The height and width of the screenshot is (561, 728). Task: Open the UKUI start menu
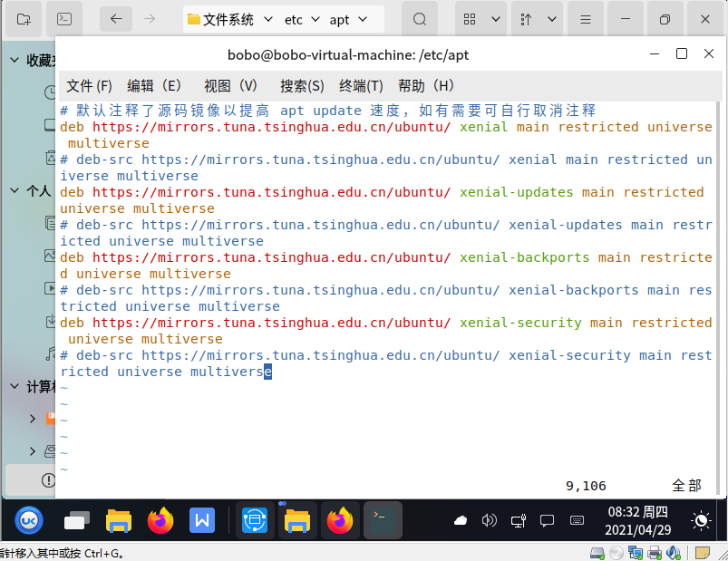point(29,520)
